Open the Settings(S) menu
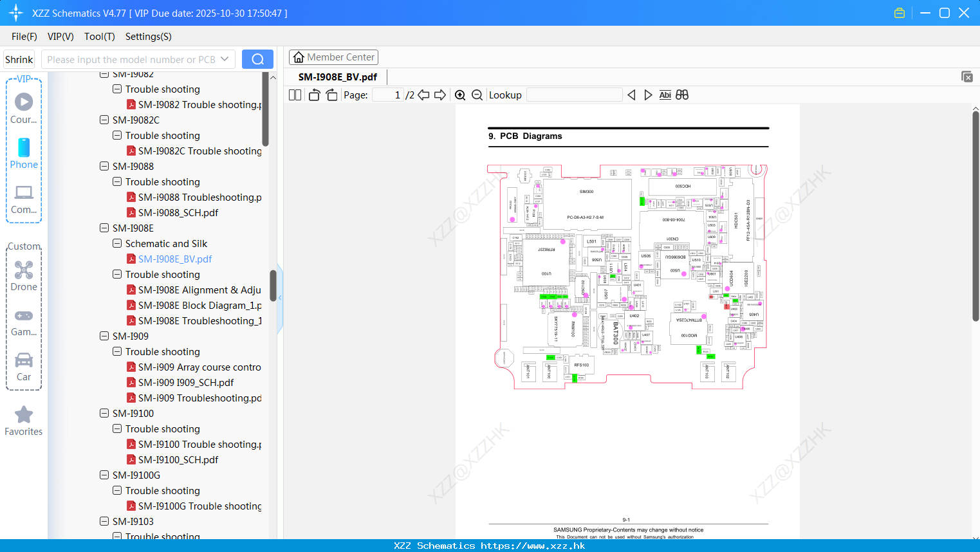The image size is (980, 552). [x=149, y=37]
